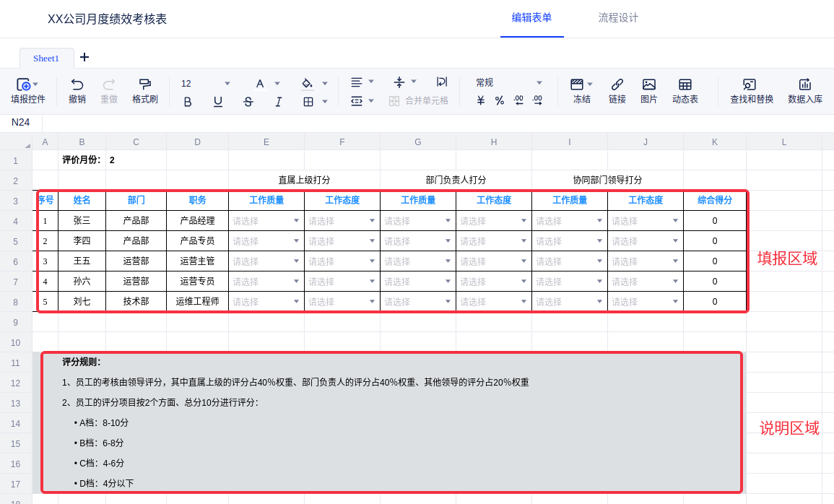This screenshot has height=504, width=834.
Task: Switch to the 流程设计 tab
Action: point(618,18)
